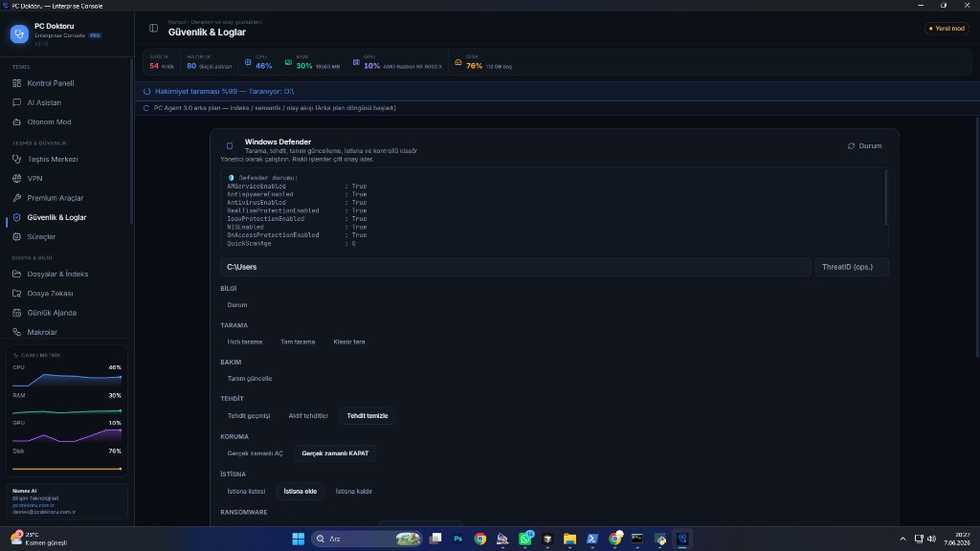Open Tehdit geçmişi
The image size is (980, 551).
[249, 415]
